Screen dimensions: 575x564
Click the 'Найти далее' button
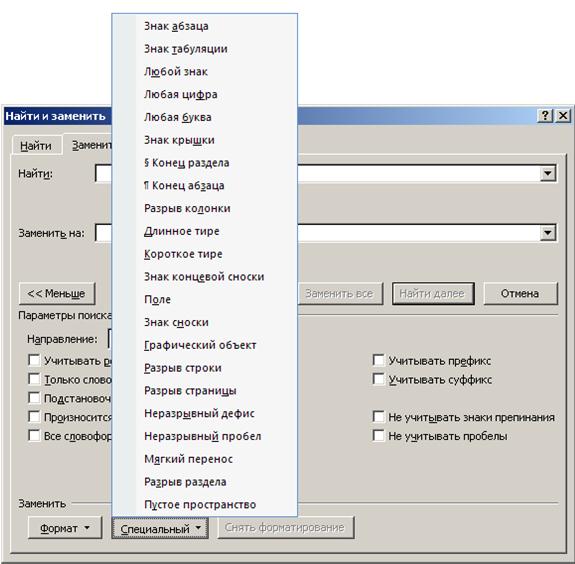pos(433,293)
